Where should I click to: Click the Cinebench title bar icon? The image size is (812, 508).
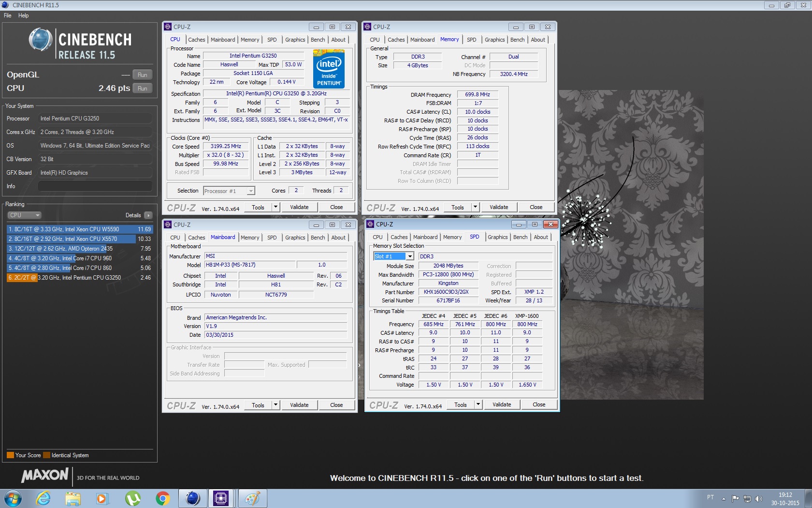[5, 5]
